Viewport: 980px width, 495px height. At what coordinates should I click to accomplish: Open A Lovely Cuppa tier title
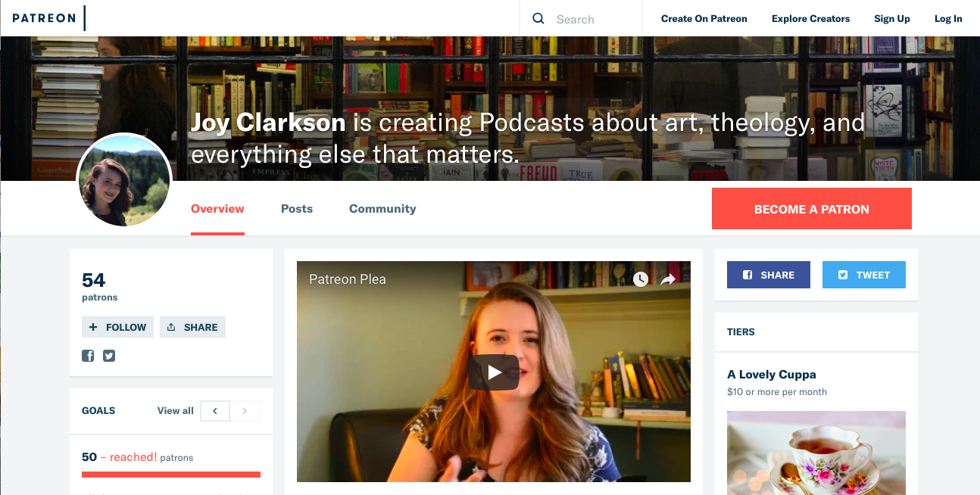(x=772, y=375)
